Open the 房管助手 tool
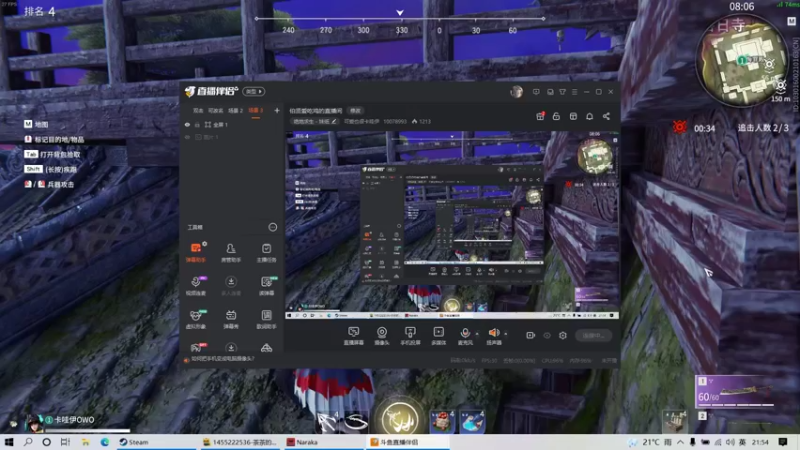Screen dimensions: 800x450 tap(231, 253)
